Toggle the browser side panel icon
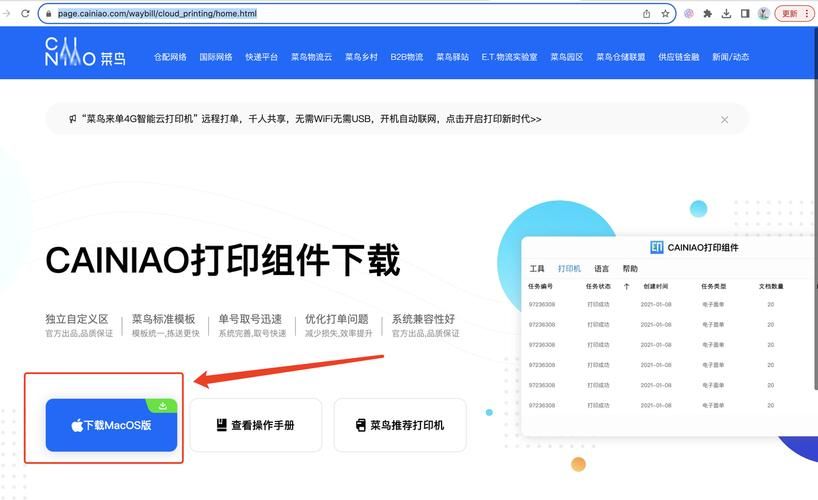The height and width of the screenshot is (500, 818). pyautogui.click(x=745, y=14)
